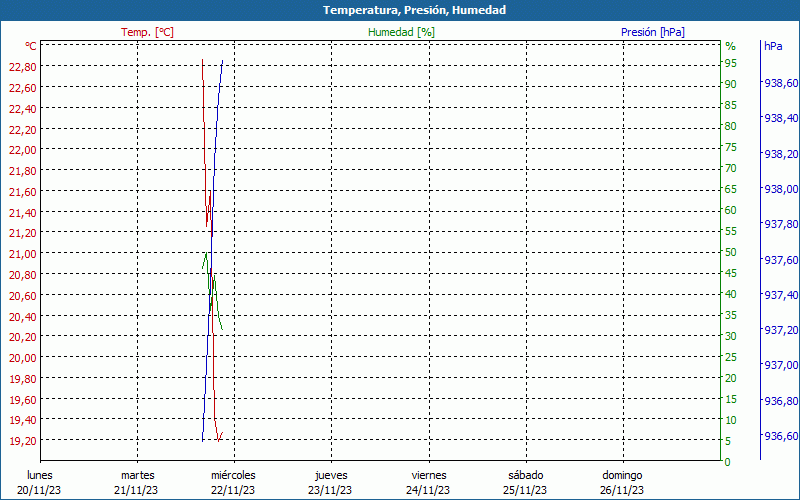Click the 22,60 temperature tick
The image size is (800, 500).
(23, 88)
